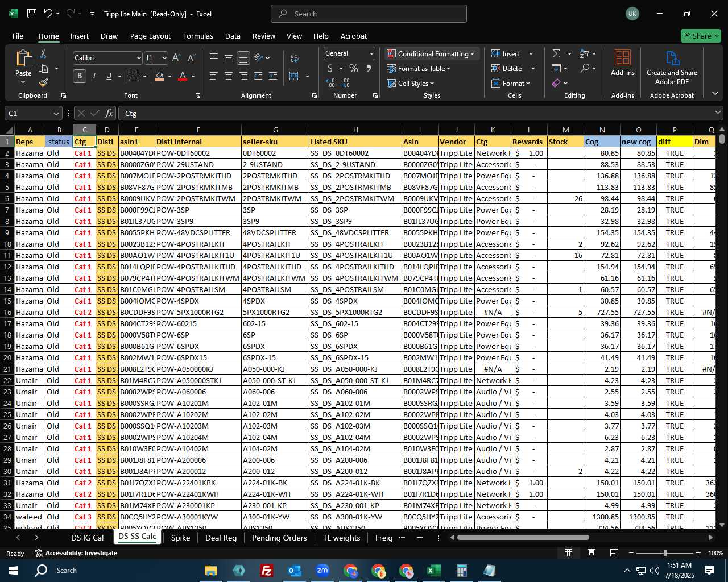Open the Page Layout ribbon tab

coord(150,36)
